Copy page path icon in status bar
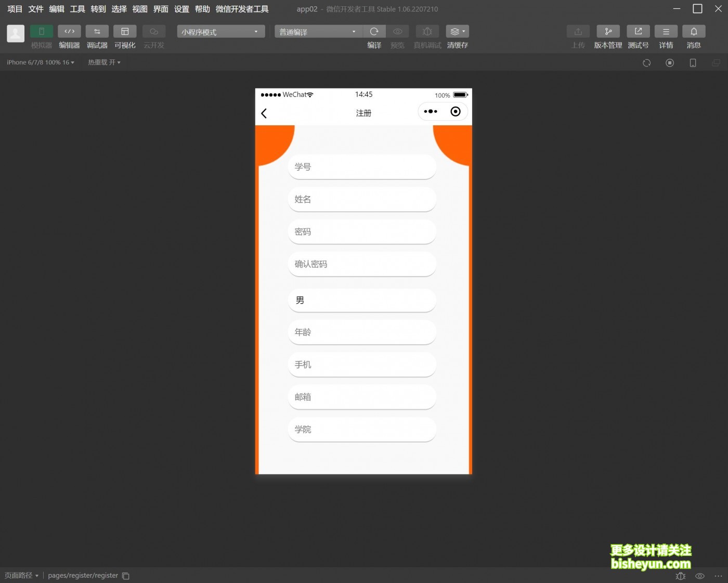Image resolution: width=728 pixels, height=583 pixels. tap(126, 576)
